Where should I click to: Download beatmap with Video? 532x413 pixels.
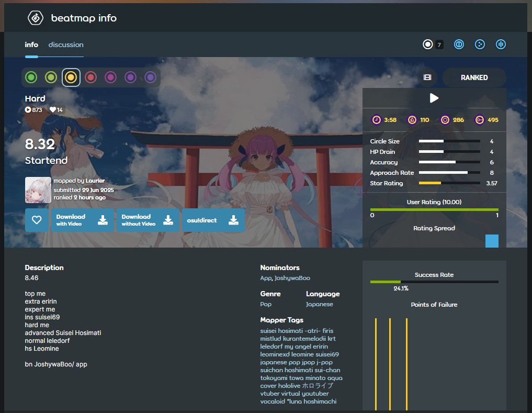pos(83,220)
